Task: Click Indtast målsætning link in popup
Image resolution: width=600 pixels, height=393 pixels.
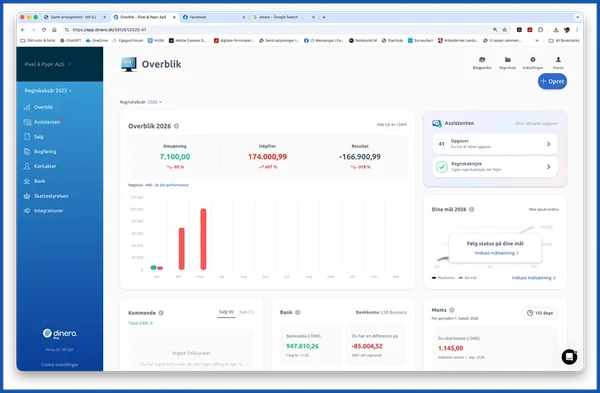Action: click(497, 253)
